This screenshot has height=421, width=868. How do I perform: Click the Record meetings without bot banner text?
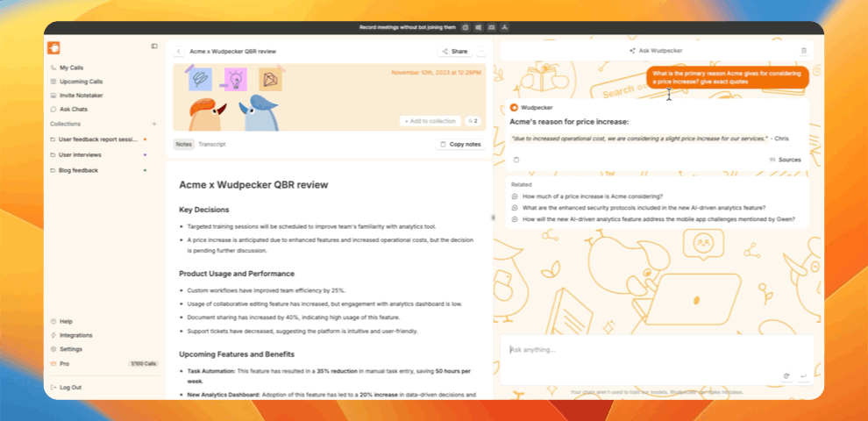(x=408, y=27)
